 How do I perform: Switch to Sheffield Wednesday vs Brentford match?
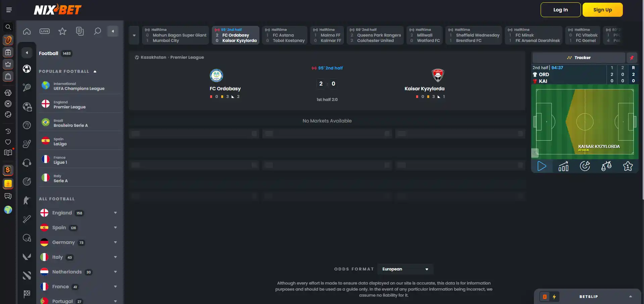point(474,35)
